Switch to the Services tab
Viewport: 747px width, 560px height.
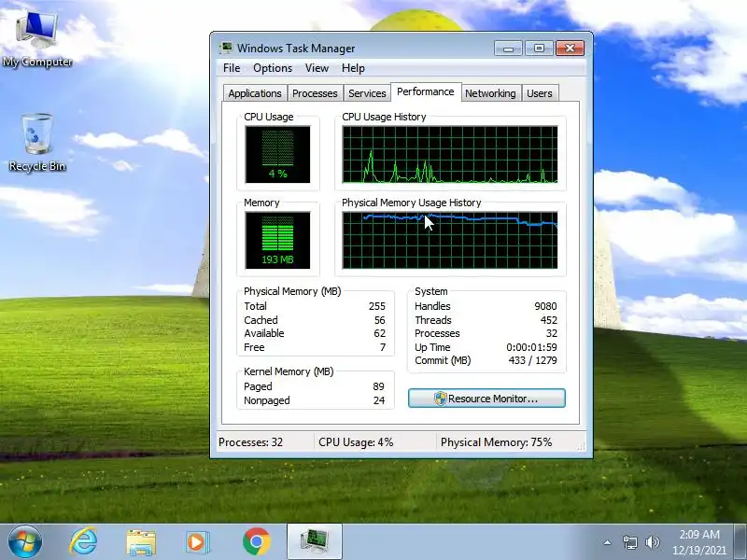click(367, 93)
